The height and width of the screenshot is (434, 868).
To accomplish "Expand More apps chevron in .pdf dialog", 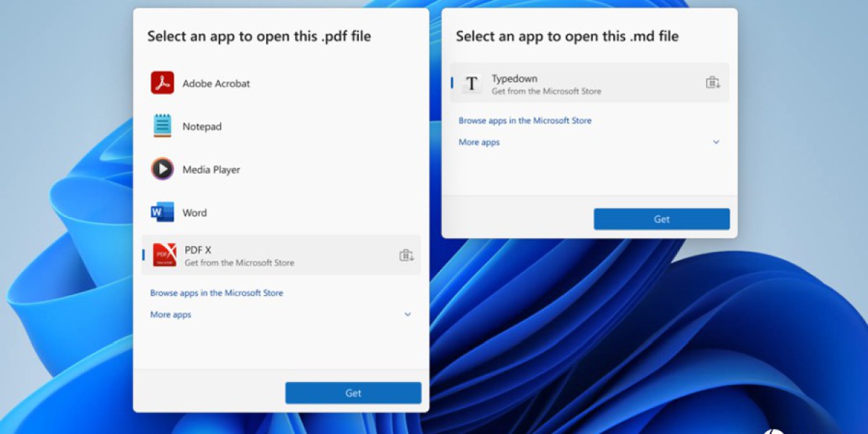I will (407, 315).
